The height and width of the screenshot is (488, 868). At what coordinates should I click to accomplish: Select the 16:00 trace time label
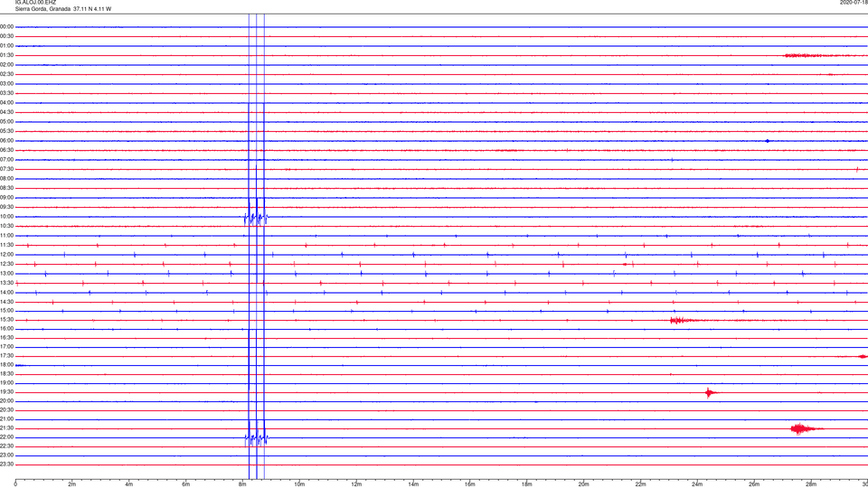pos(6,329)
